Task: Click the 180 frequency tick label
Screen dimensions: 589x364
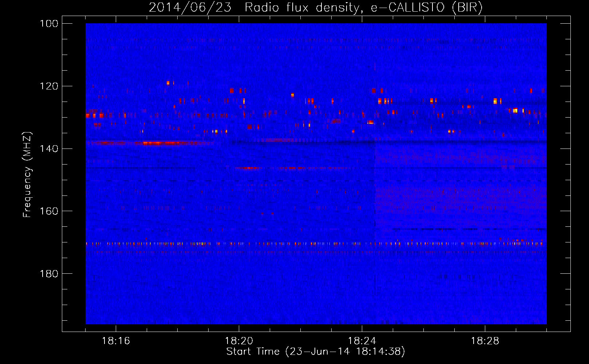Action: pyautogui.click(x=49, y=274)
